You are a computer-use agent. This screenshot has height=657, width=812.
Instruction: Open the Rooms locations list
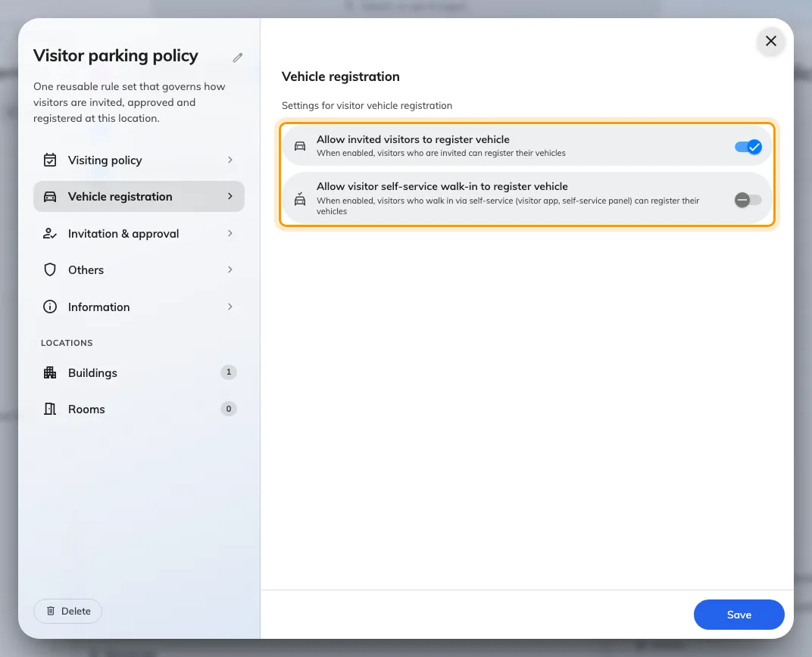(139, 409)
